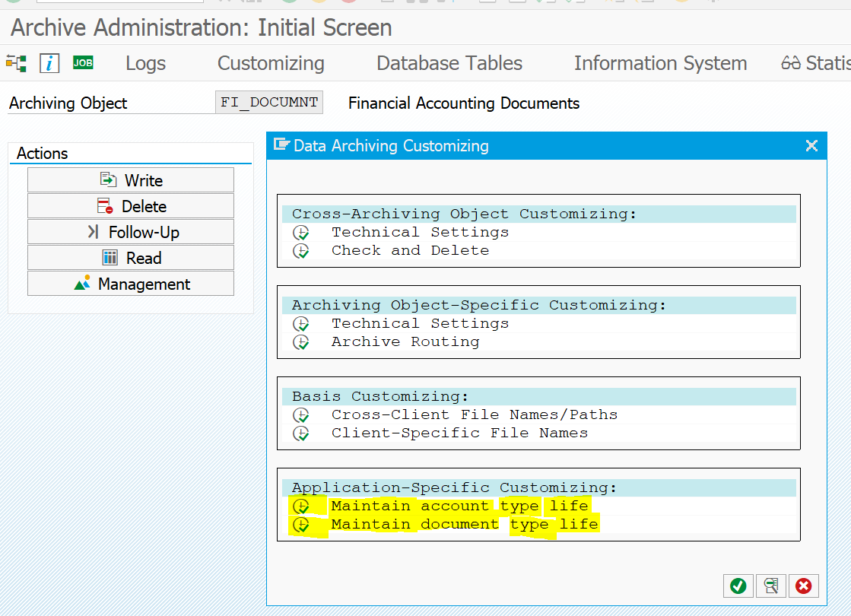Click the network graphic icon in toolbar

[x=16, y=63]
